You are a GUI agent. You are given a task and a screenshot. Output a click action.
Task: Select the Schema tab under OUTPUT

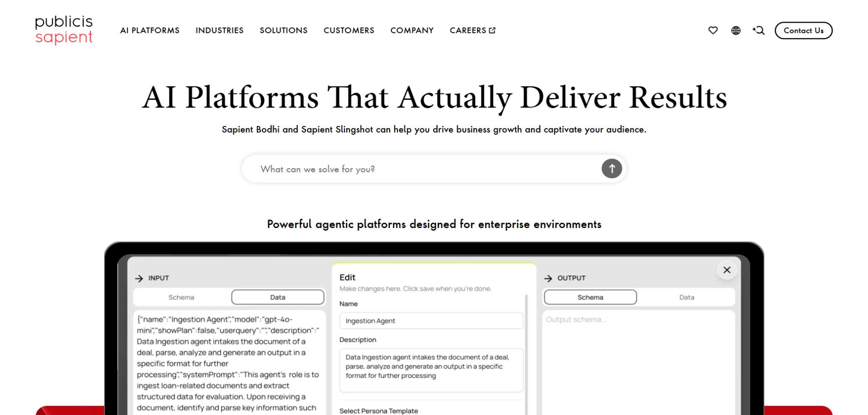click(x=590, y=297)
